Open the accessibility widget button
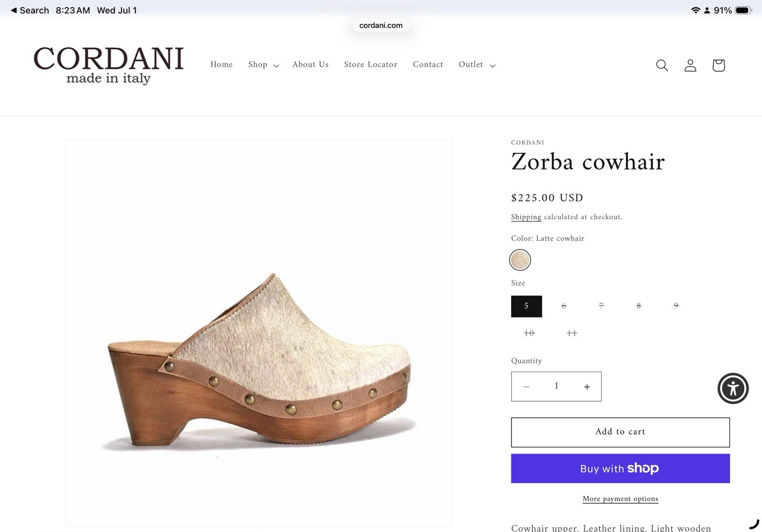The image size is (762, 532). [733, 388]
